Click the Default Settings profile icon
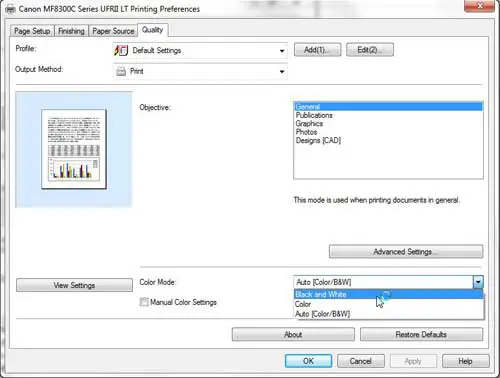 [x=121, y=51]
